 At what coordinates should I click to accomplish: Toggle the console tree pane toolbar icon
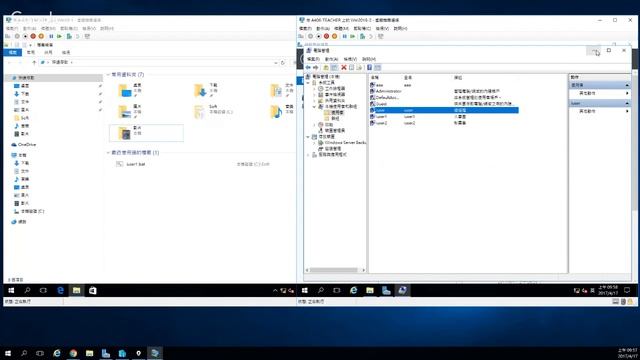click(334, 67)
